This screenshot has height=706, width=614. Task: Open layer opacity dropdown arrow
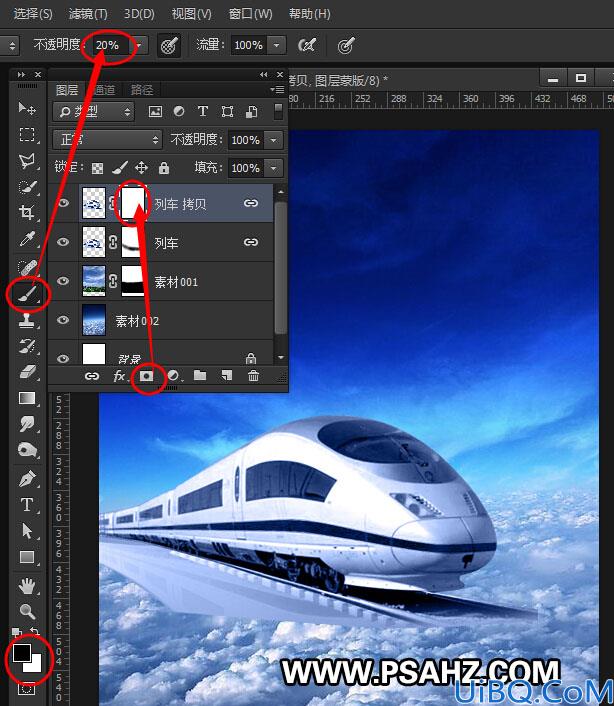(x=274, y=140)
